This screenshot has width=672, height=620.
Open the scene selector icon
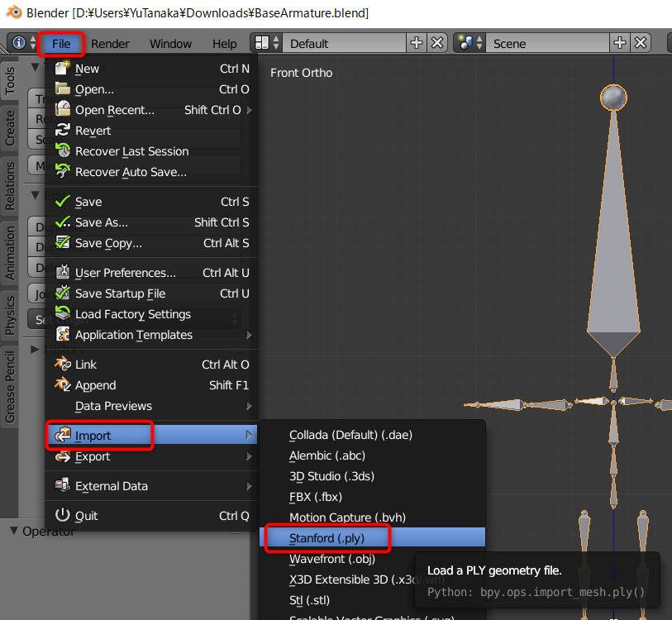click(x=469, y=43)
